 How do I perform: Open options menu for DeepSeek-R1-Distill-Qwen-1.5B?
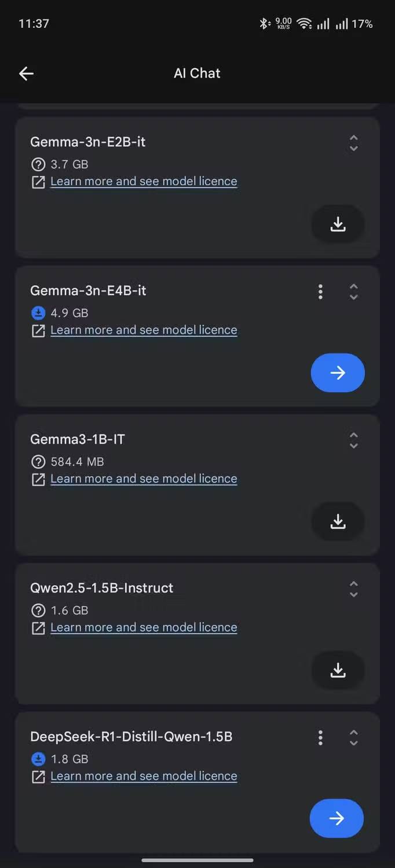tap(320, 737)
